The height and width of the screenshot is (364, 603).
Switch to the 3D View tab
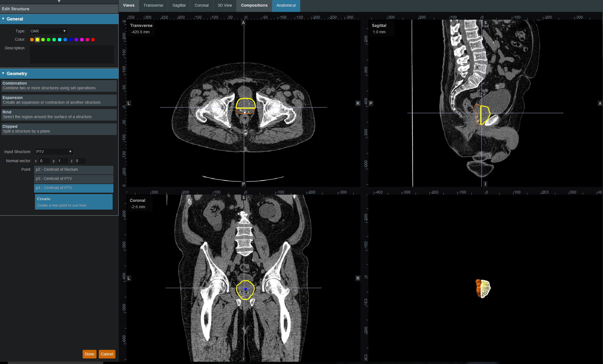coord(225,5)
